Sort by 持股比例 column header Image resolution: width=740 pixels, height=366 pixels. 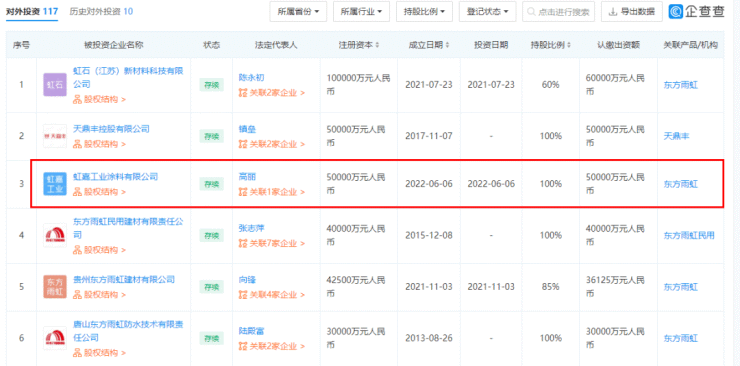pos(551,45)
